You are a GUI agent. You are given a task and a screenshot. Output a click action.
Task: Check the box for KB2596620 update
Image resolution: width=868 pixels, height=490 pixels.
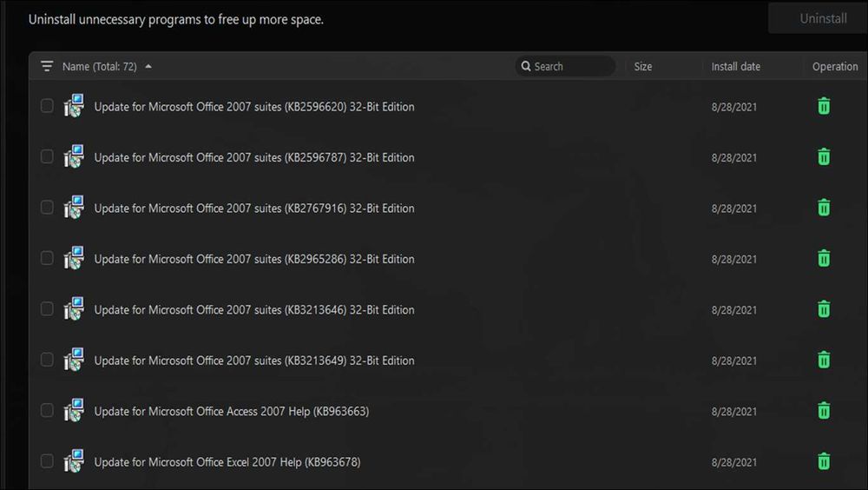pos(47,105)
